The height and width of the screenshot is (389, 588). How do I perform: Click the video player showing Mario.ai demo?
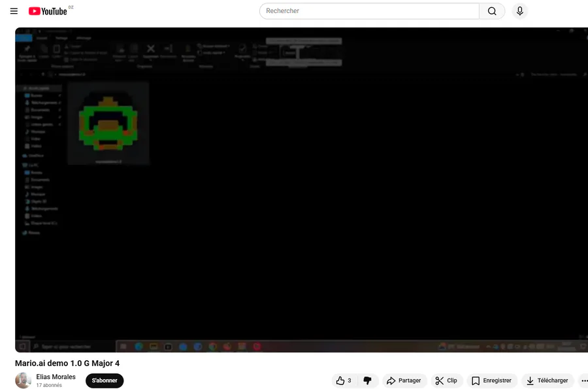301,190
